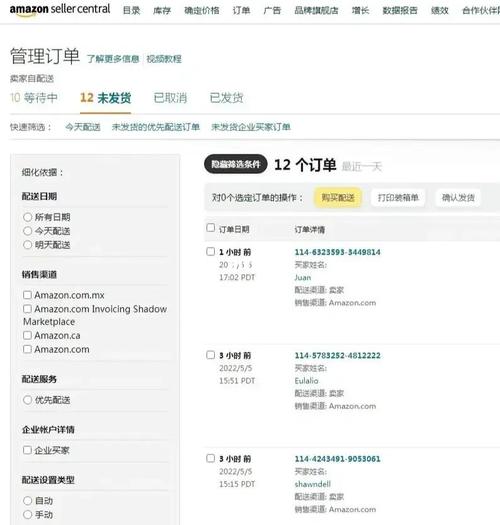This screenshot has height=525, width=500.
Task: Switch to the 已发货 tab
Action: tap(226, 98)
